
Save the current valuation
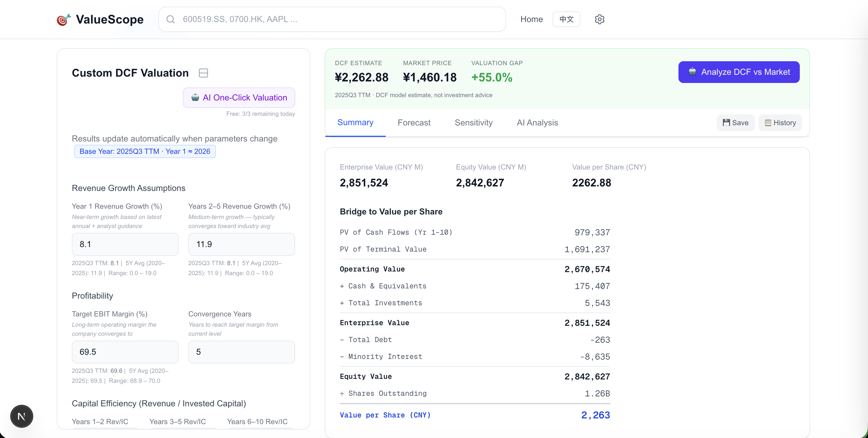coord(735,122)
